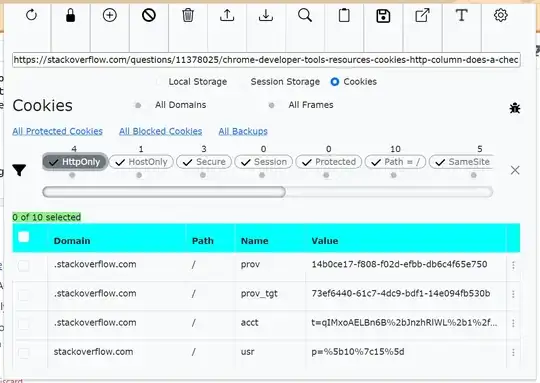Open the usr row three-dot menu
This screenshot has width=540, height=383.
[x=513, y=352]
